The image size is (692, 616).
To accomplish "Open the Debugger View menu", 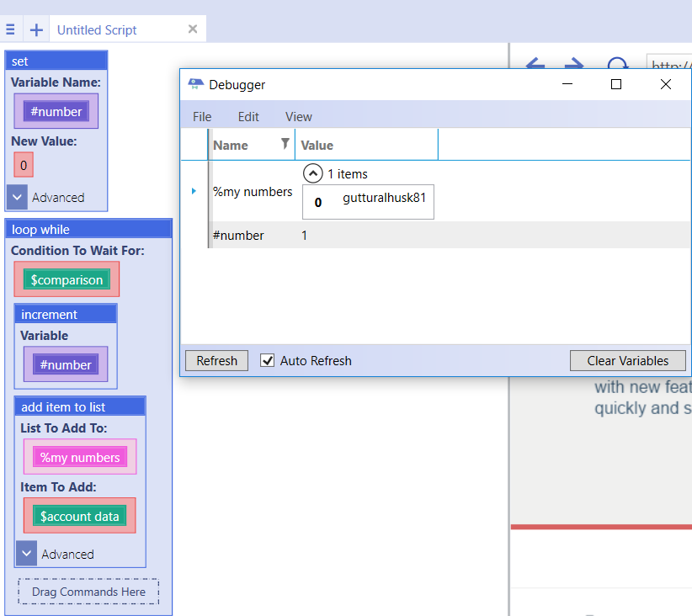I will (299, 117).
